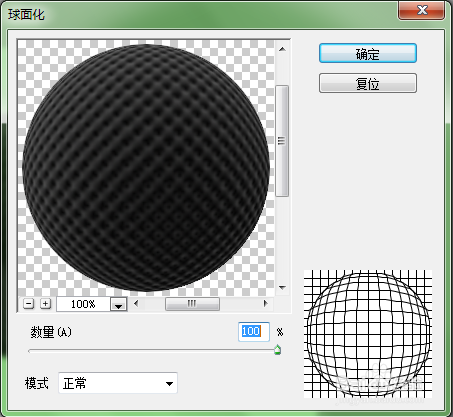Click the horizontal scrollbar thumb

coord(192,304)
